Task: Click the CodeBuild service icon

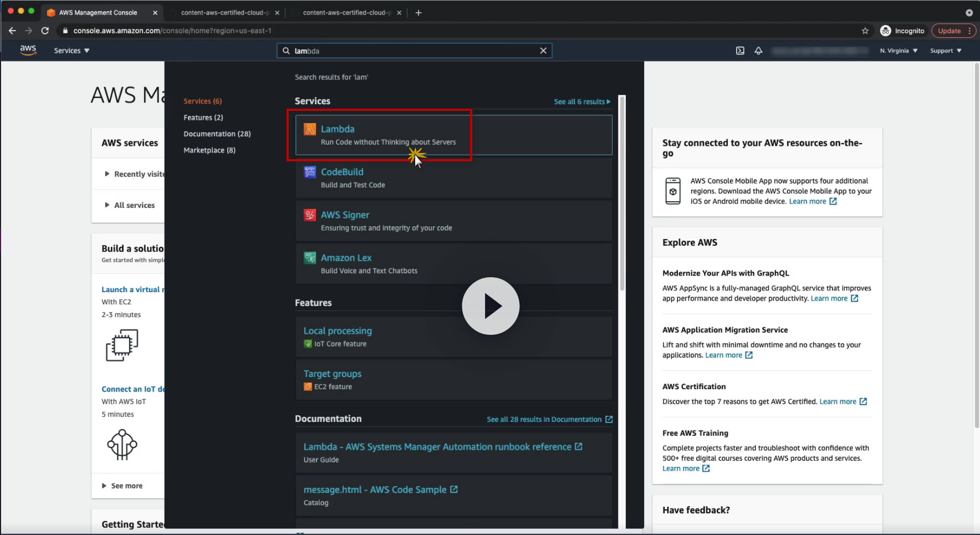Action: tap(310, 172)
